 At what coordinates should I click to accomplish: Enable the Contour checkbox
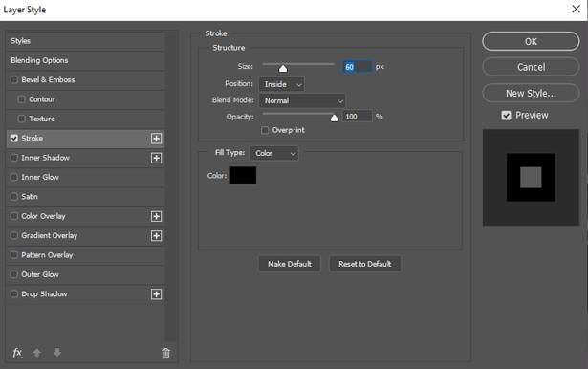[x=21, y=99]
